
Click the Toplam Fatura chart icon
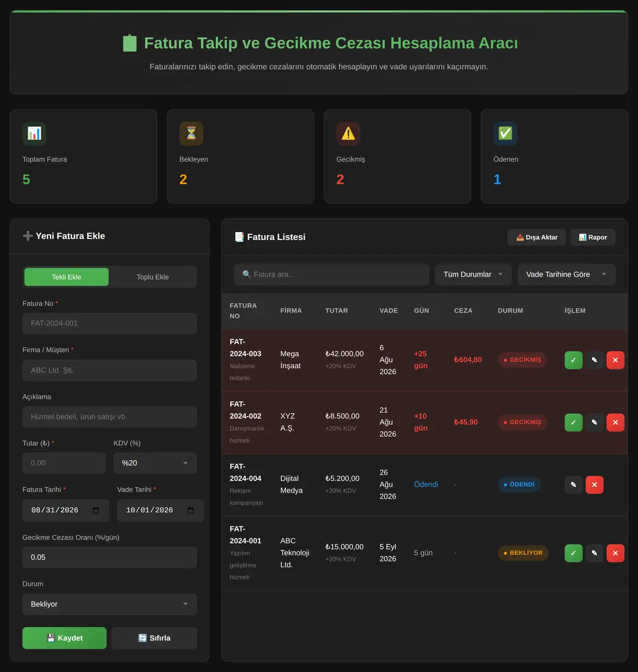click(x=34, y=134)
